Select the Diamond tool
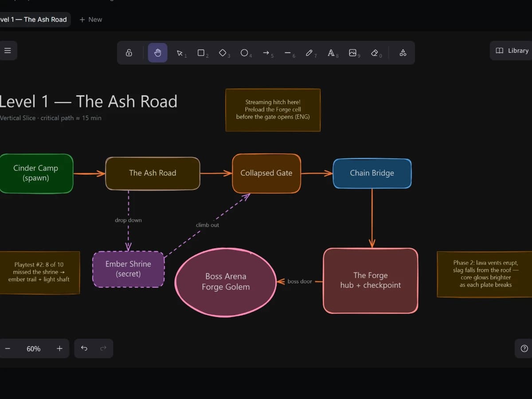 click(x=223, y=53)
